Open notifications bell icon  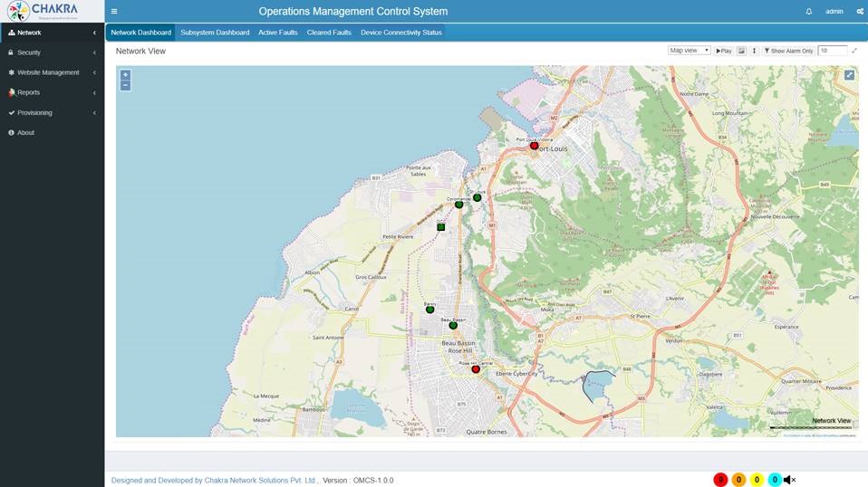tap(809, 11)
